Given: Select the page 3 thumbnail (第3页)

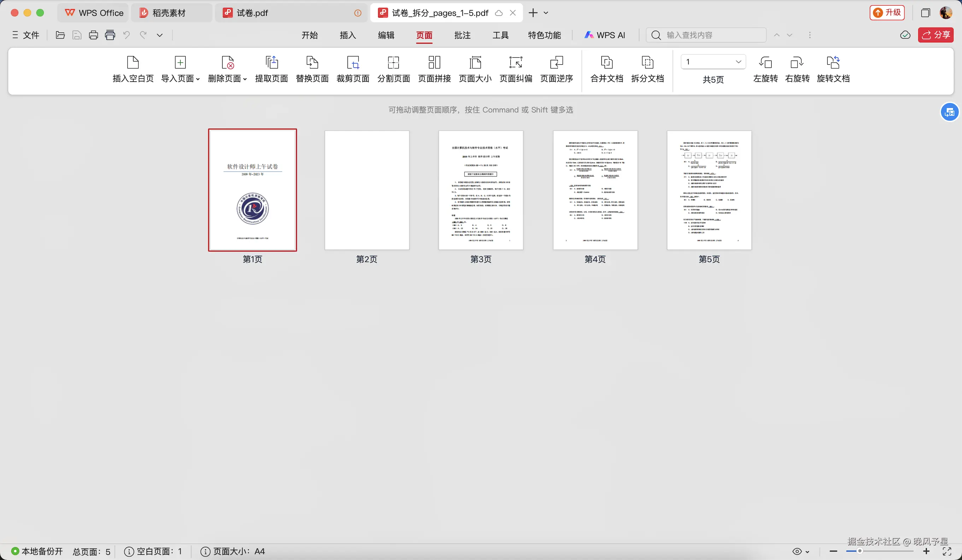Looking at the screenshot, I should pyautogui.click(x=481, y=190).
